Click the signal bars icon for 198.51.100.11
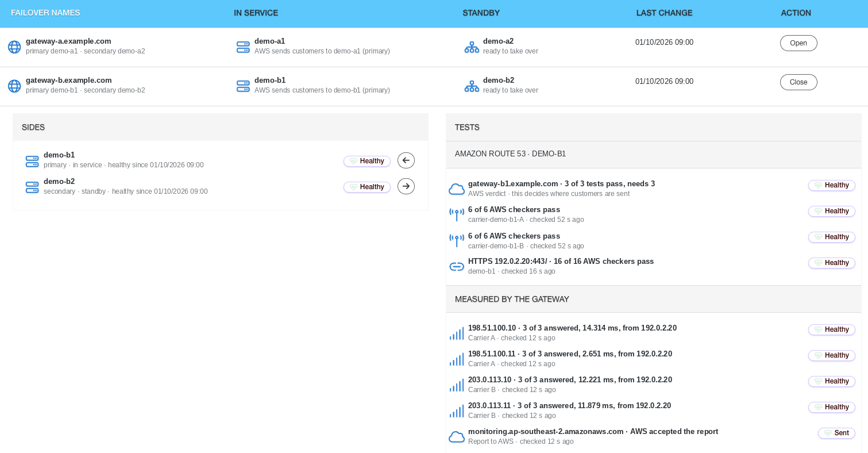 coord(457,359)
